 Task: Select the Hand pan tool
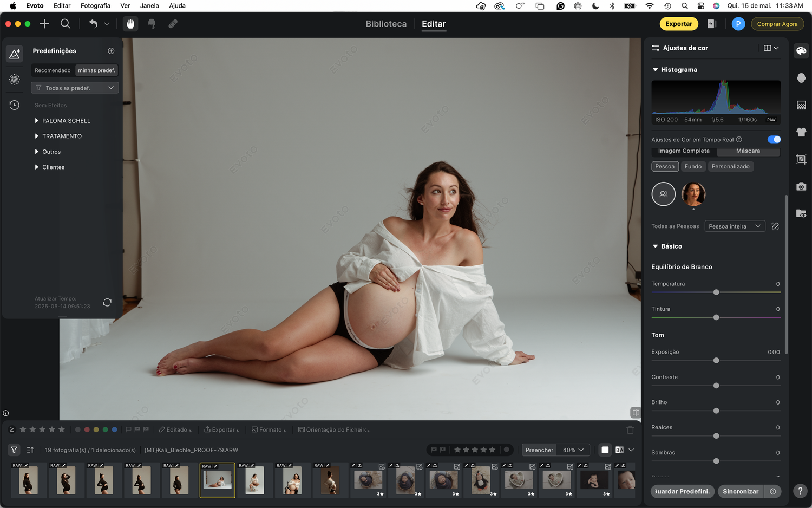click(130, 24)
